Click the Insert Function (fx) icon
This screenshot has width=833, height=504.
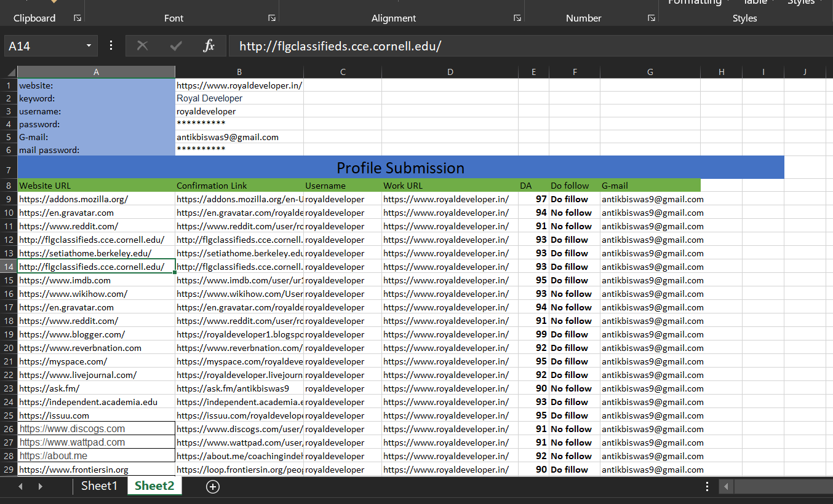[x=209, y=45]
